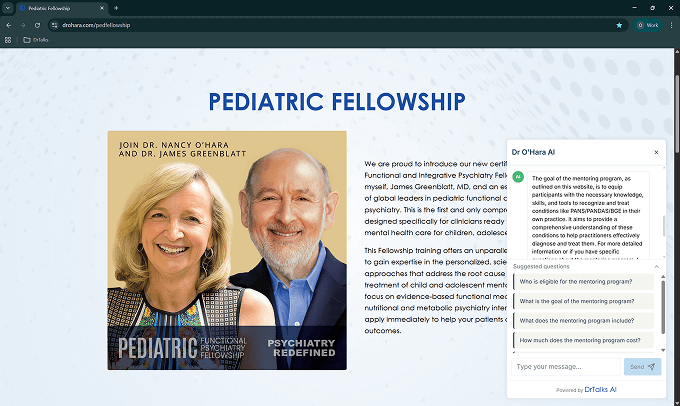
Task: Collapse the Suggested questions section
Action: [x=656, y=267]
